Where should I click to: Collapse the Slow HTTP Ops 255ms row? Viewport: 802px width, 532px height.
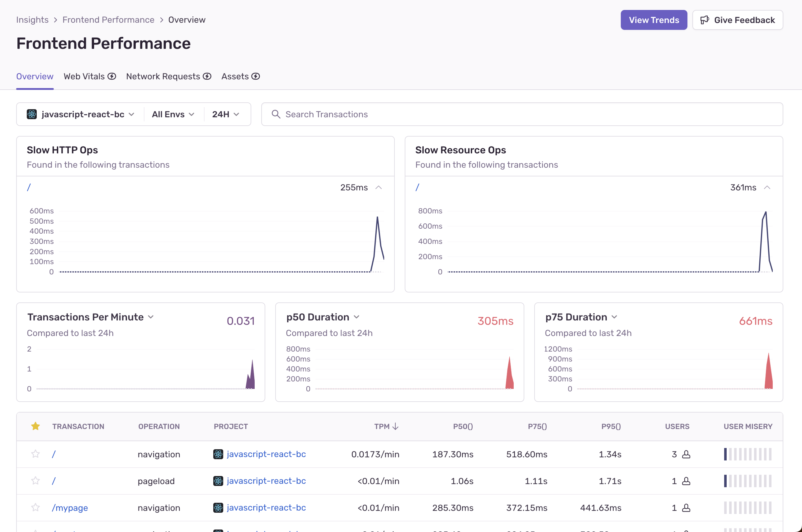coord(379,187)
